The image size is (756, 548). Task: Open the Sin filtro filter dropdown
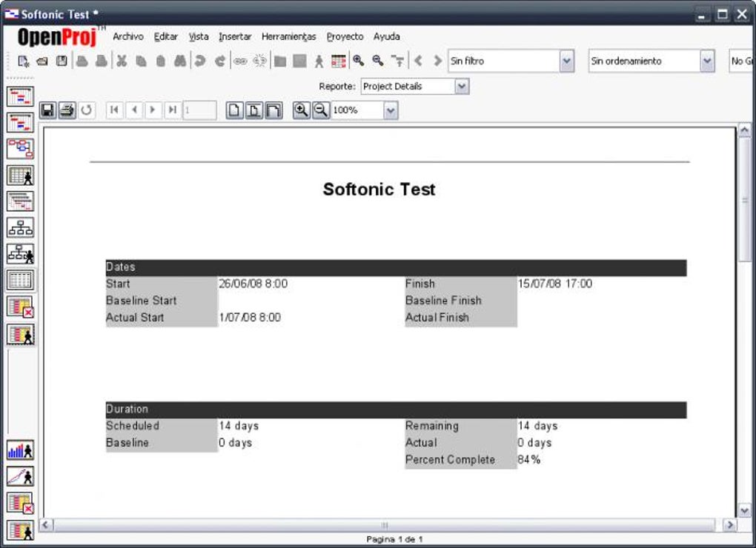566,61
